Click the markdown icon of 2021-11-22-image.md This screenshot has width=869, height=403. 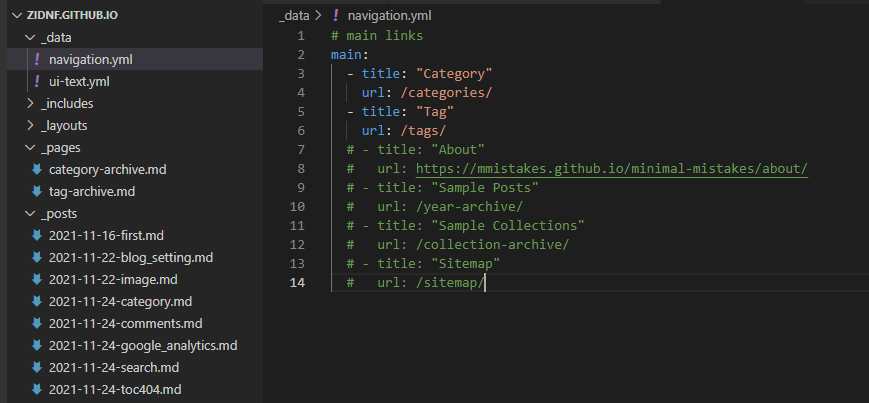click(37, 280)
